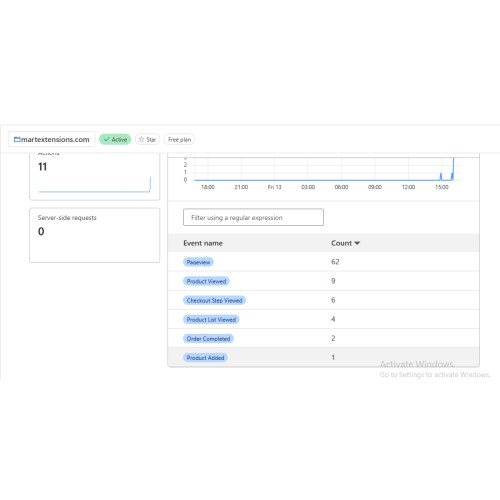Click the window icon beside martextensions.com
500x500 pixels.
(x=17, y=139)
